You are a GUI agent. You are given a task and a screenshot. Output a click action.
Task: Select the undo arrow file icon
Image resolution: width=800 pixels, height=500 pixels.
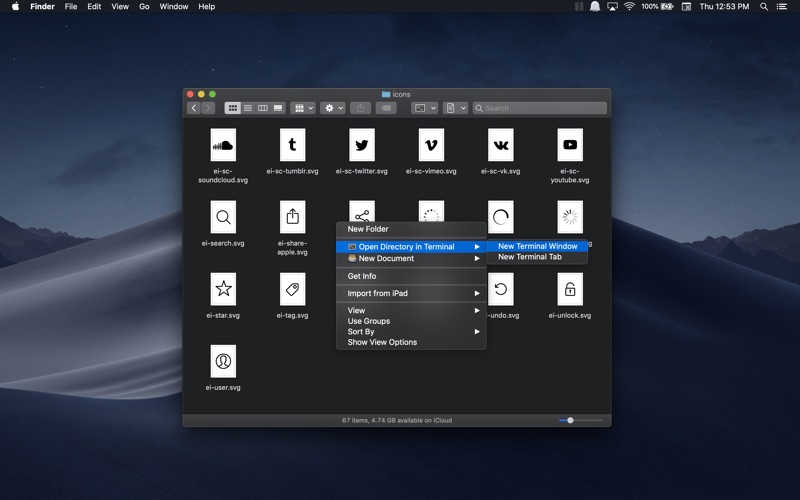coord(501,289)
